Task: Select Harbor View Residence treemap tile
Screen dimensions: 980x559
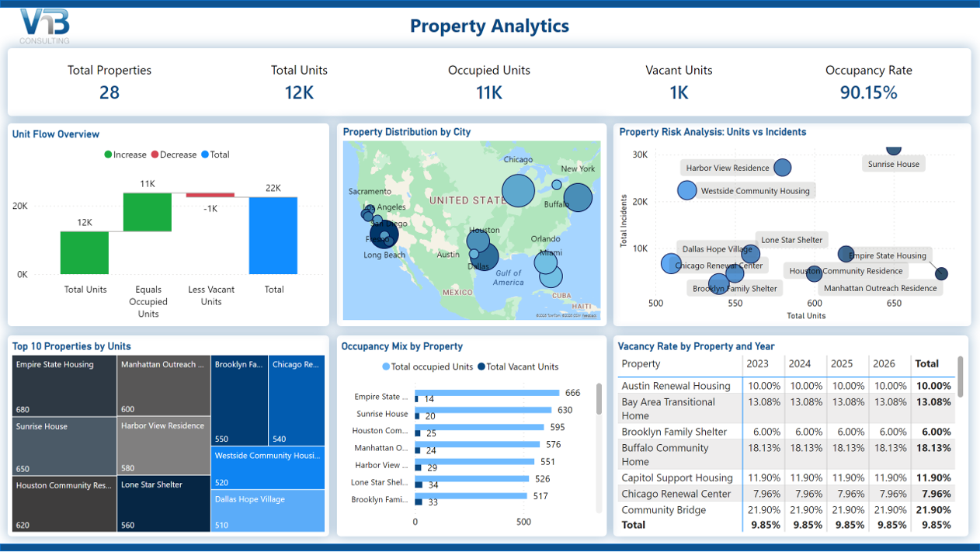Action: (x=165, y=446)
